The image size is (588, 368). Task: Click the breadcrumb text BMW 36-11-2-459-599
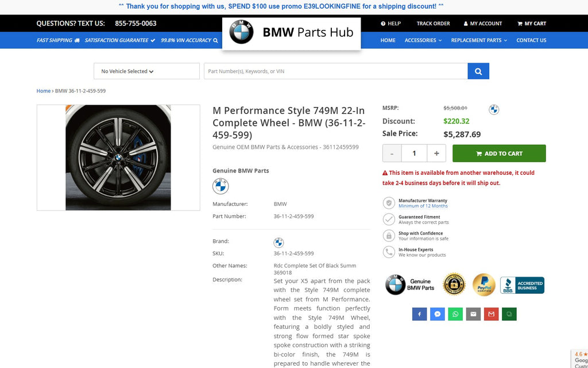pos(80,91)
